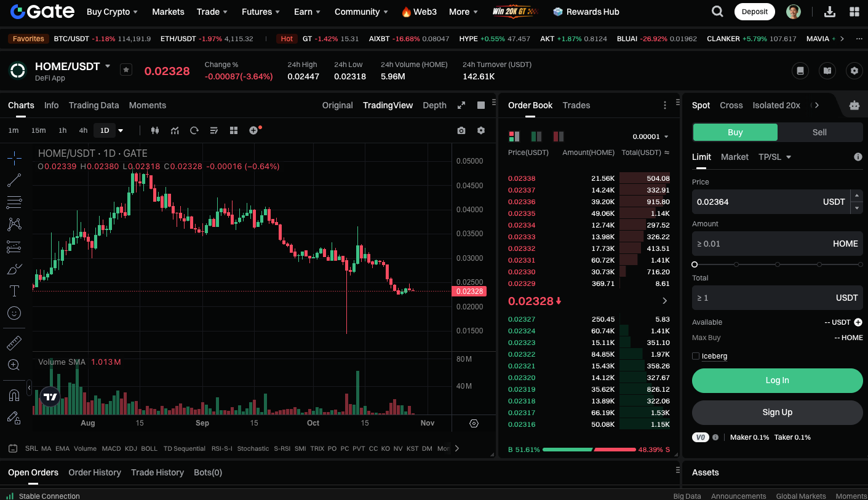Image resolution: width=868 pixels, height=500 pixels.
Task: Add HOME/USDT to favorites with the star
Action: [x=126, y=70]
